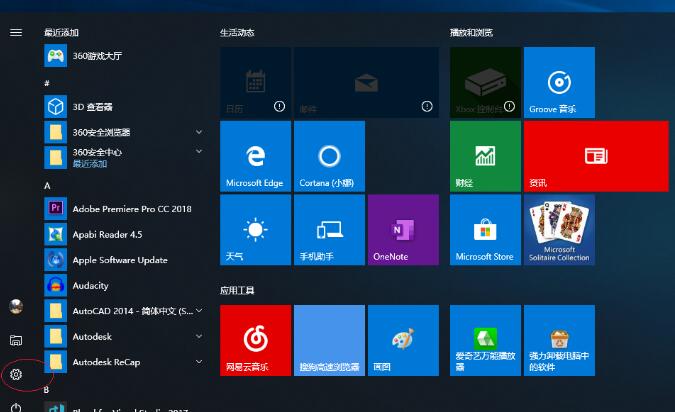Click the 播放和浏览 group title
Screen dimensions: 675x412
click(471, 33)
